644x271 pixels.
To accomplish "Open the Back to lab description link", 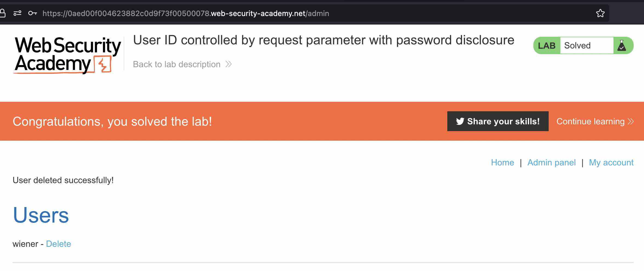I will pos(177,64).
